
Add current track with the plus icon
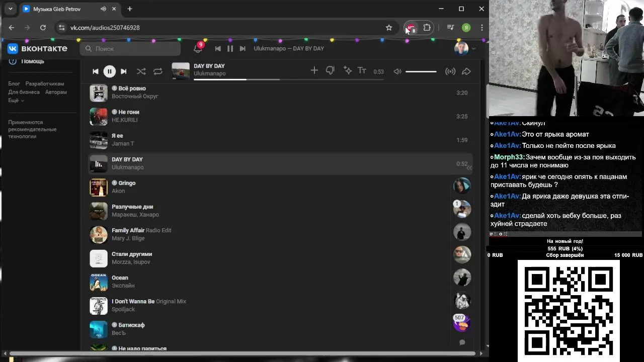[x=314, y=71]
